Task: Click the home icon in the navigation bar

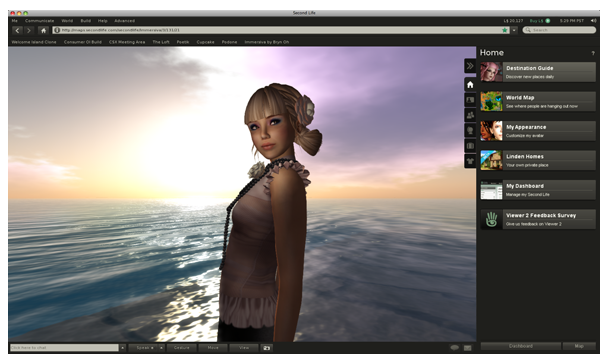Action: click(x=43, y=30)
